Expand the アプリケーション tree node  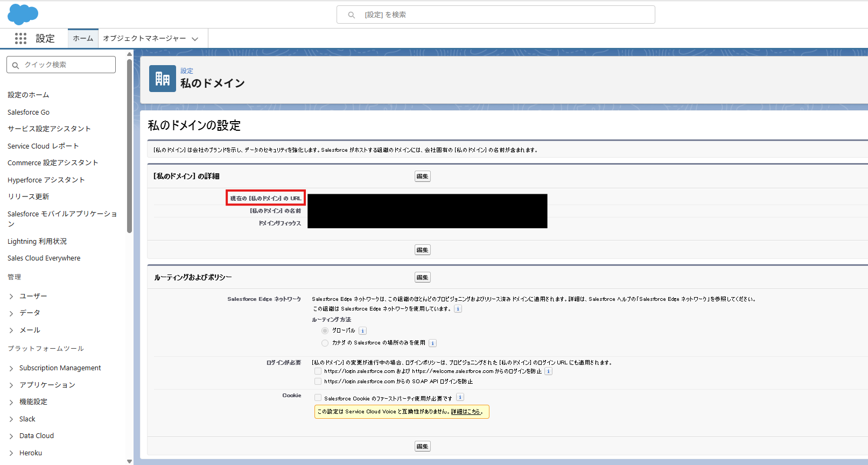tap(11, 385)
